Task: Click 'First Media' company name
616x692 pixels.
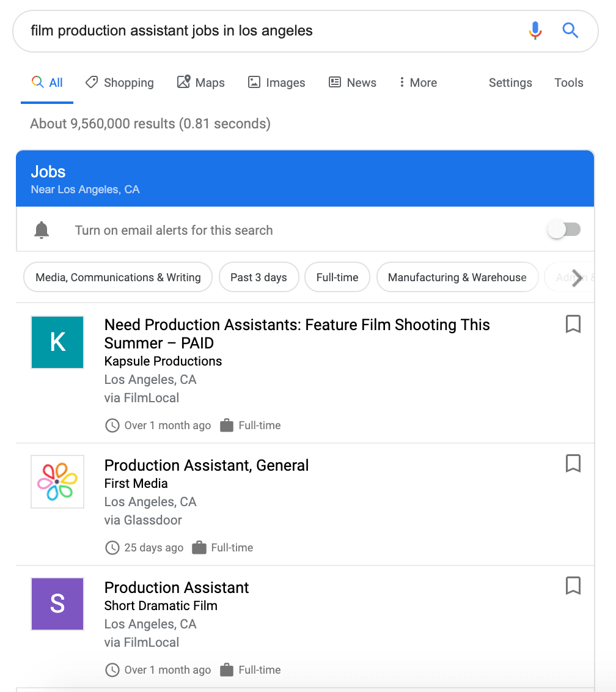Action: coord(136,484)
